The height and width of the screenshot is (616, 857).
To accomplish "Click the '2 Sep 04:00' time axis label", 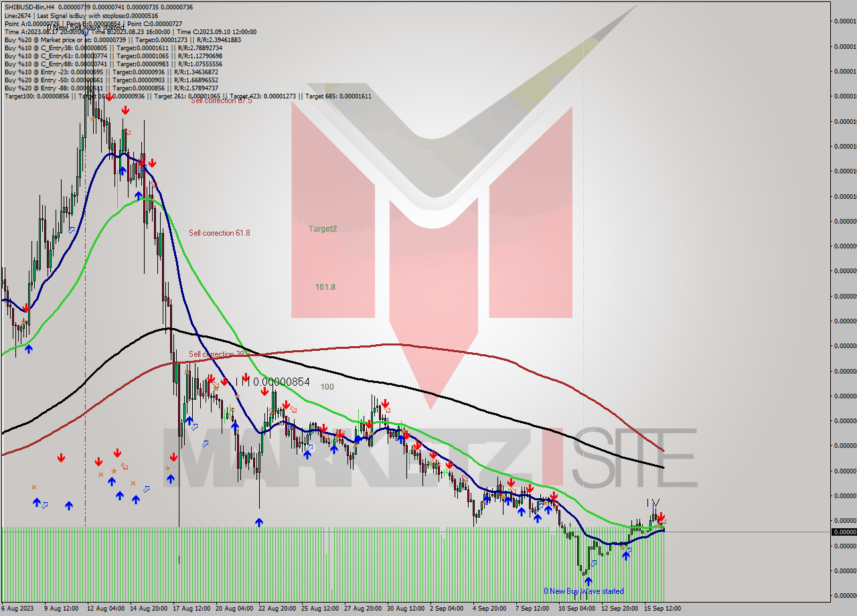I will [x=446, y=609].
